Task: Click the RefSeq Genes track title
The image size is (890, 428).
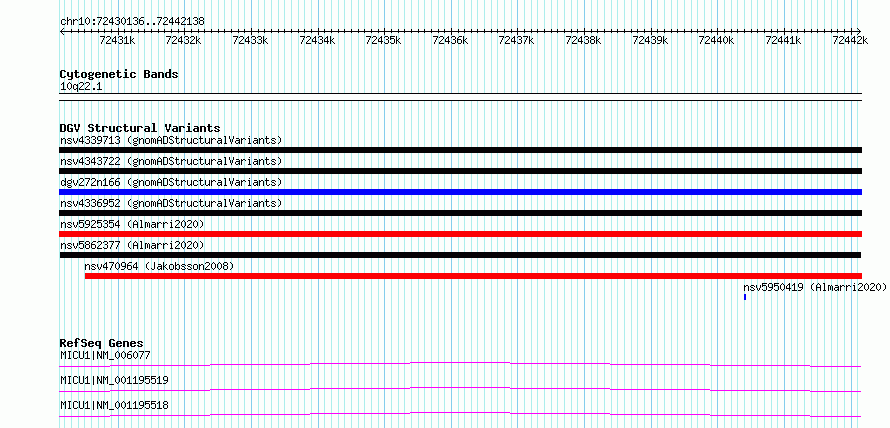Action: click(x=102, y=343)
